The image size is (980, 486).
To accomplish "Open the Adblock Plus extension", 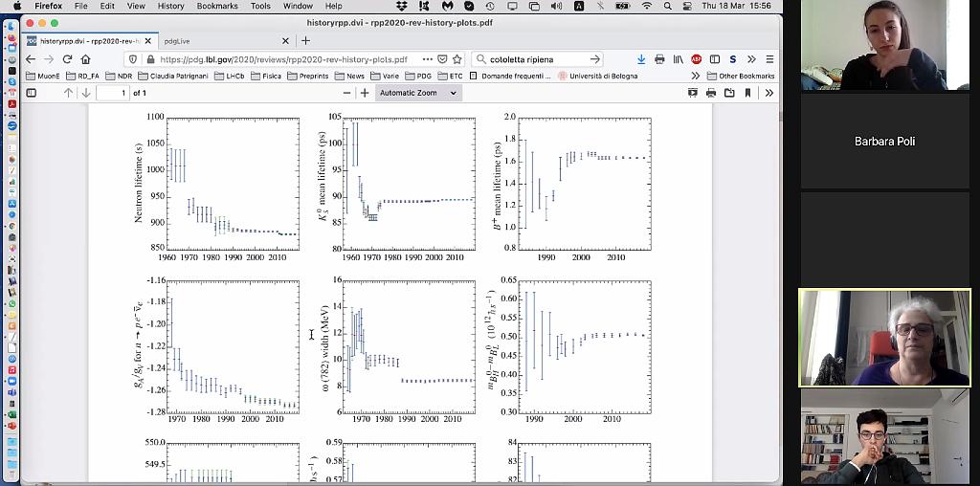I will point(697,59).
